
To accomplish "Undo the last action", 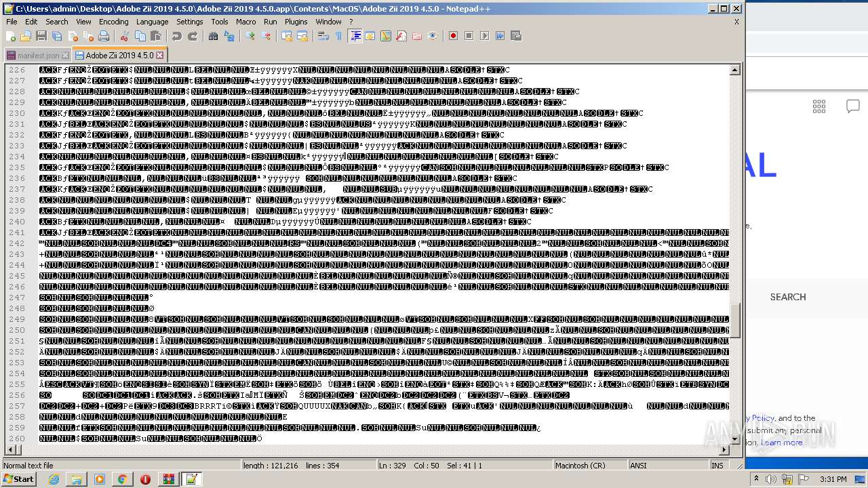I will (177, 36).
